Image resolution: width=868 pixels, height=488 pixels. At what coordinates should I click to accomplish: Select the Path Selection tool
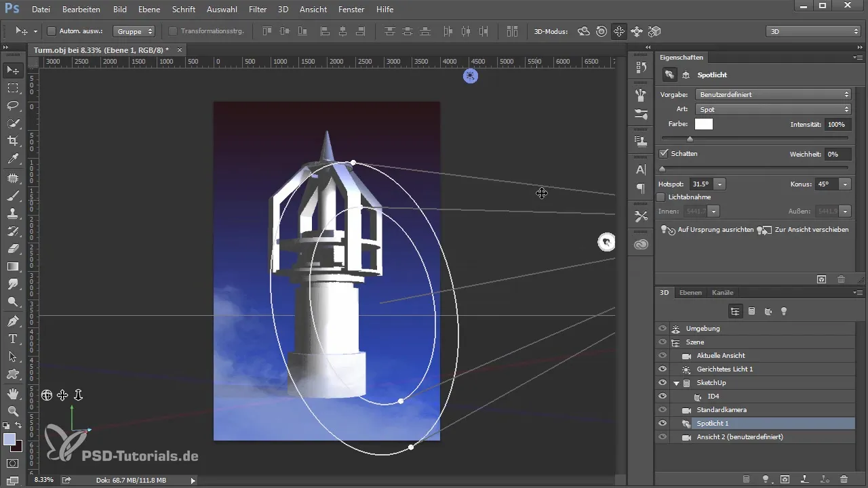coord(13,356)
